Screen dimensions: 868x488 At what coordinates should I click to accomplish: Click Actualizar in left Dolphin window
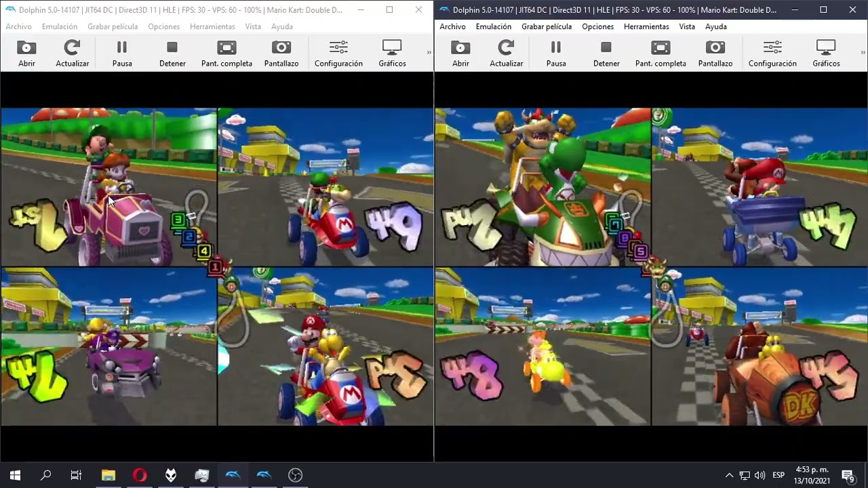(x=72, y=54)
